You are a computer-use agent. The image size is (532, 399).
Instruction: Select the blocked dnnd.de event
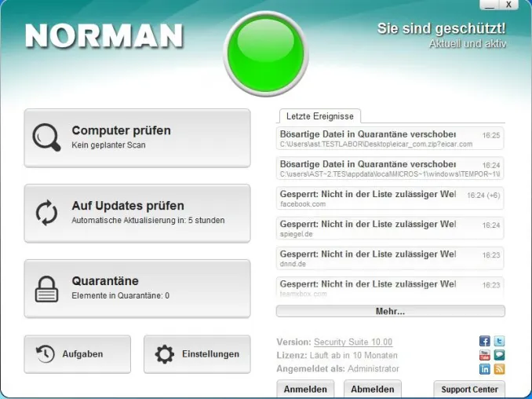pos(390,258)
